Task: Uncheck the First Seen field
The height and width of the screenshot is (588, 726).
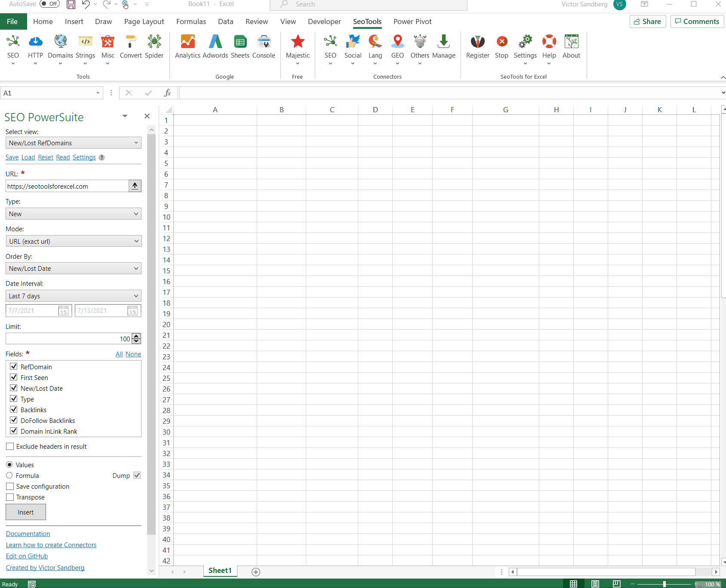Action: pos(14,377)
